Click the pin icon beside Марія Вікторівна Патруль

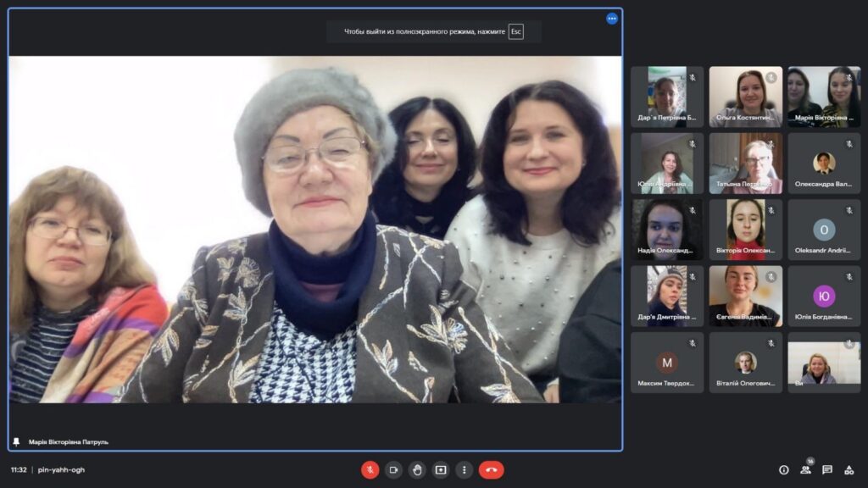tap(16, 441)
